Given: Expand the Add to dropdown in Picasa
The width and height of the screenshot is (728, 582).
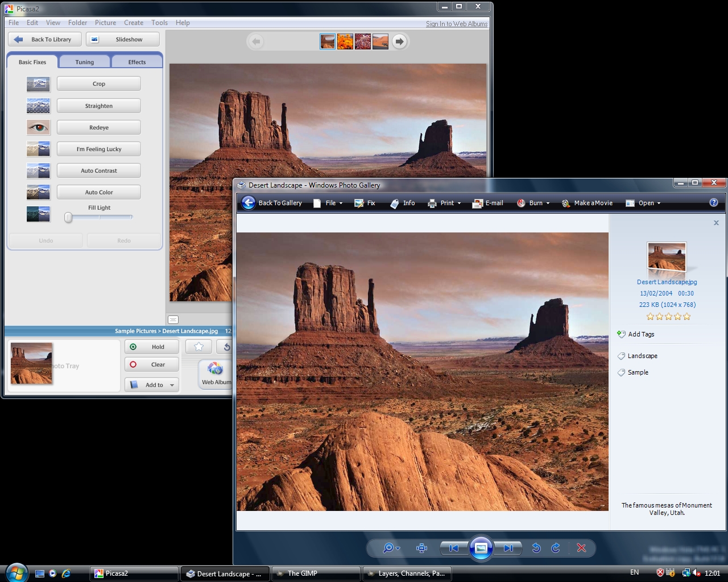Looking at the screenshot, I should click(x=172, y=385).
